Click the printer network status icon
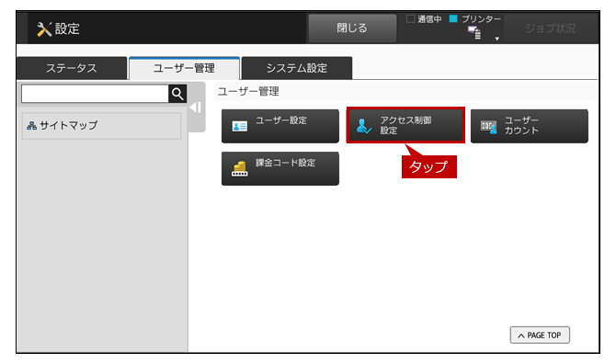The width and height of the screenshot is (616, 364). click(x=474, y=33)
